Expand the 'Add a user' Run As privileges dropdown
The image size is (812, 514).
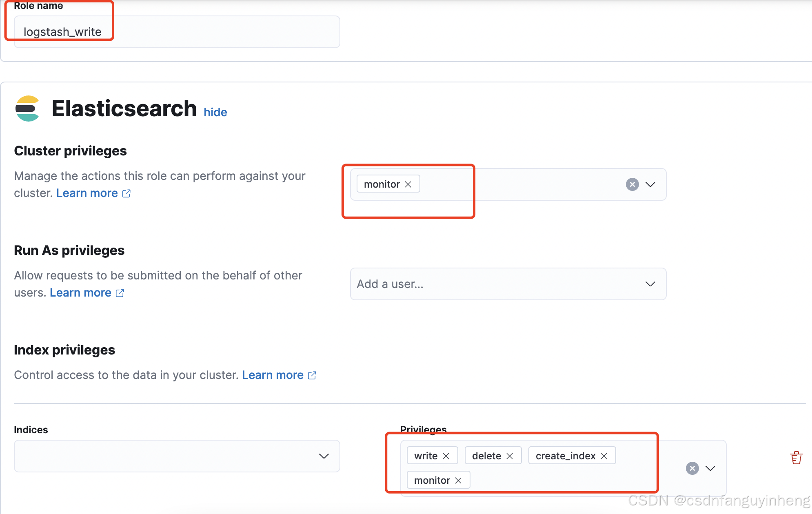coord(650,284)
